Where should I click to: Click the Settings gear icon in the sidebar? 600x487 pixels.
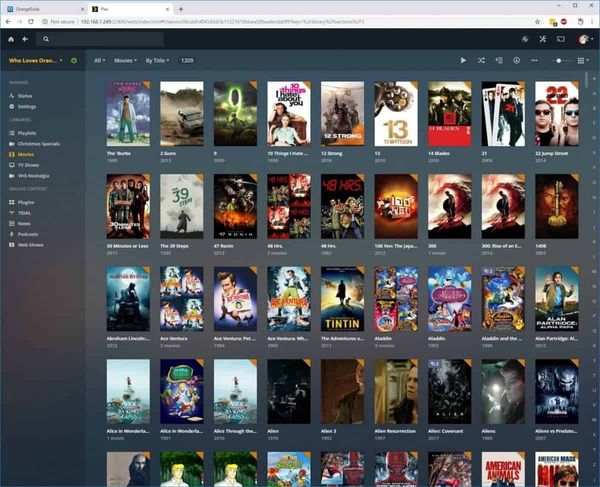pos(11,107)
